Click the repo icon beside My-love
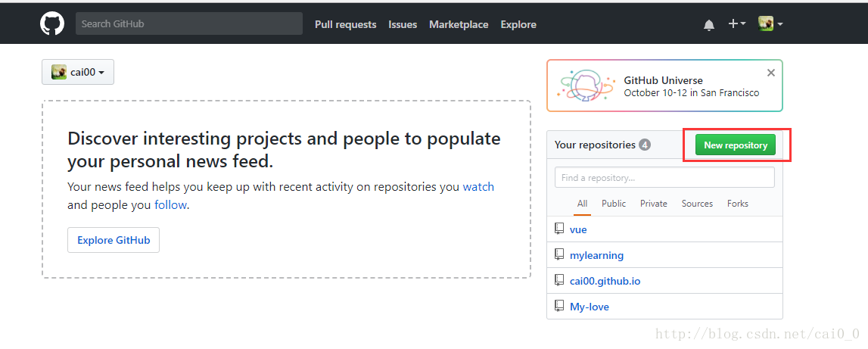 559,306
